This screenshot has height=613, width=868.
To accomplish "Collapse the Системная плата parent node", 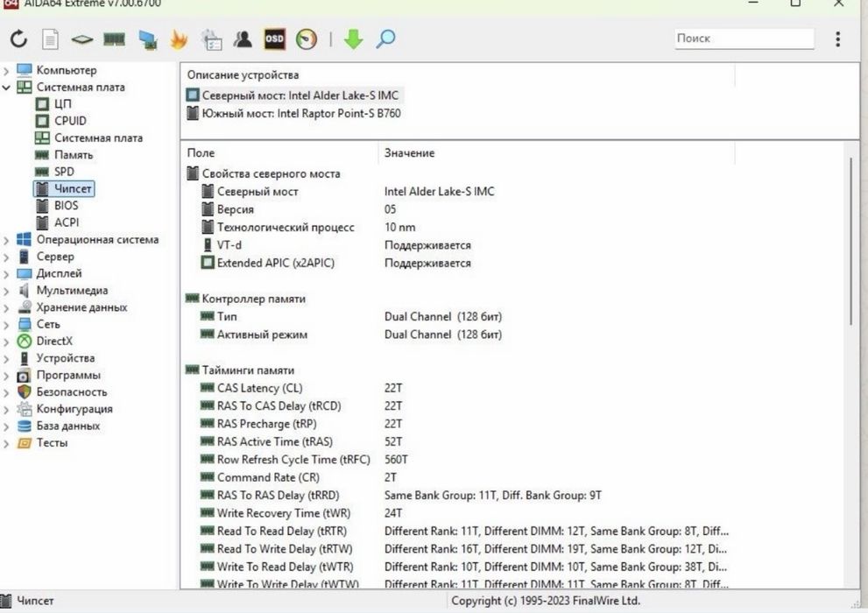I will (6, 88).
